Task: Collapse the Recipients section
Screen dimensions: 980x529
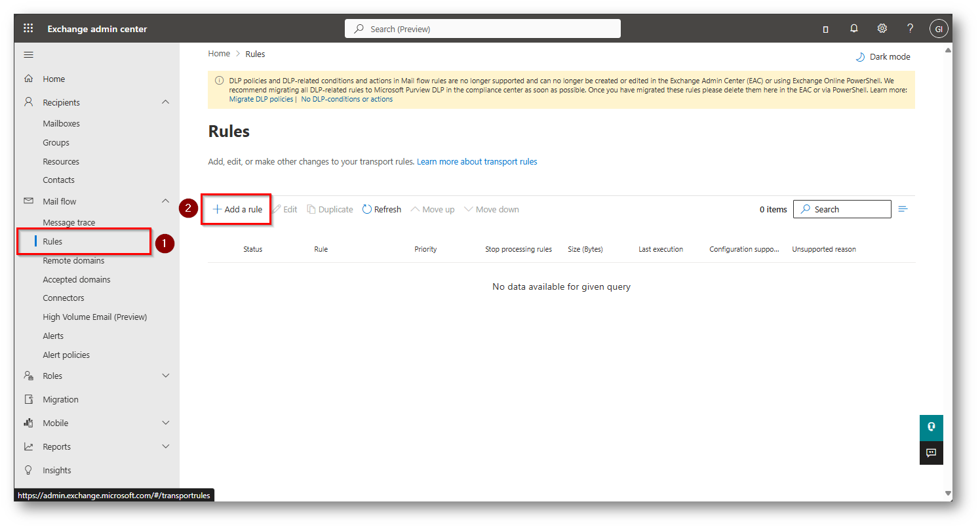Action: click(x=165, y=102)
